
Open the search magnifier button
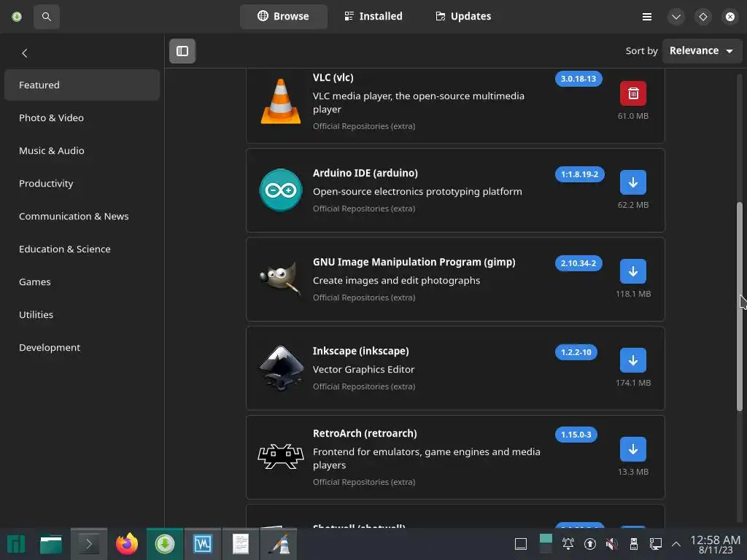tap(46, 17)
